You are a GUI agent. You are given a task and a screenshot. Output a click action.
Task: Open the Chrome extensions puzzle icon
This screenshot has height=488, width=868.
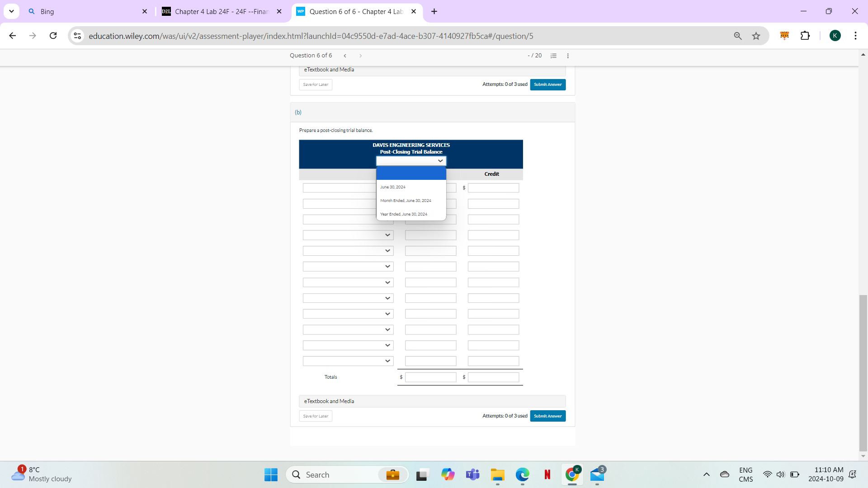[806, 35]
